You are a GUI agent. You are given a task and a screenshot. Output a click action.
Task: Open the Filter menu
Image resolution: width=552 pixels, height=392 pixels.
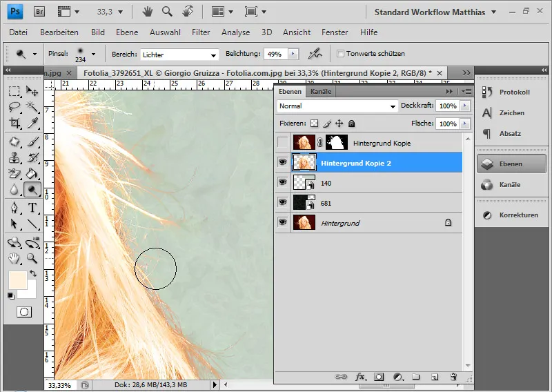click(x=201, y=32)
